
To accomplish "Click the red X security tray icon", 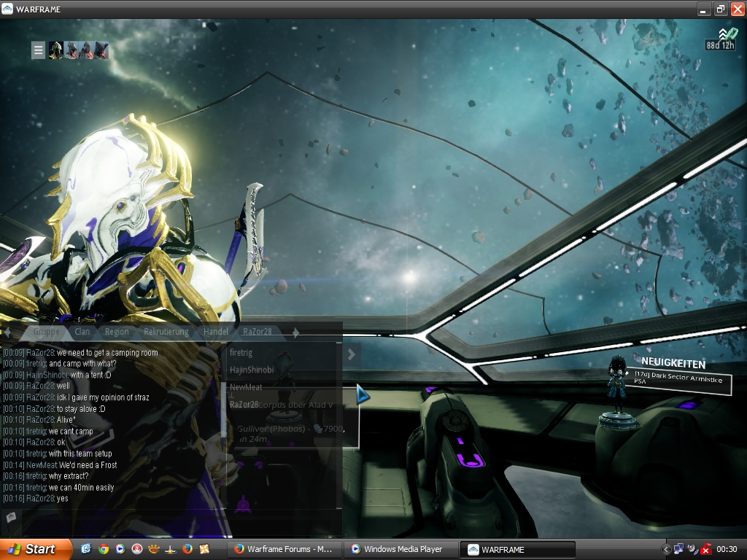I will coord(706,550).
